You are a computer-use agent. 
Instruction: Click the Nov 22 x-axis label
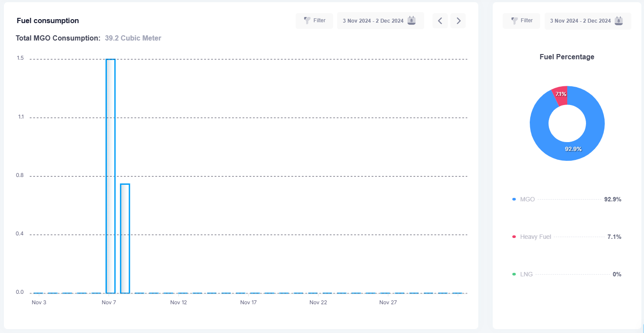coord(318,302)
